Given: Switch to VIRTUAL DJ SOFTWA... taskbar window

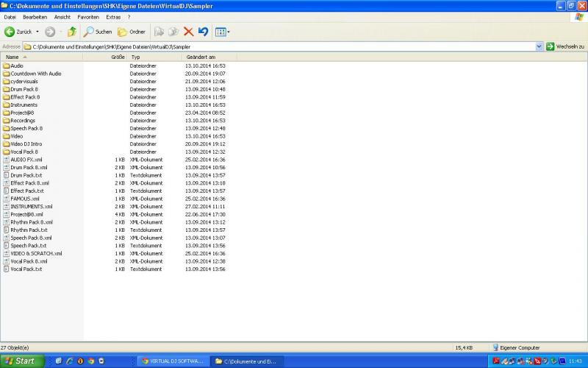Looking at the screenshot, I should [x=173, y=361].
